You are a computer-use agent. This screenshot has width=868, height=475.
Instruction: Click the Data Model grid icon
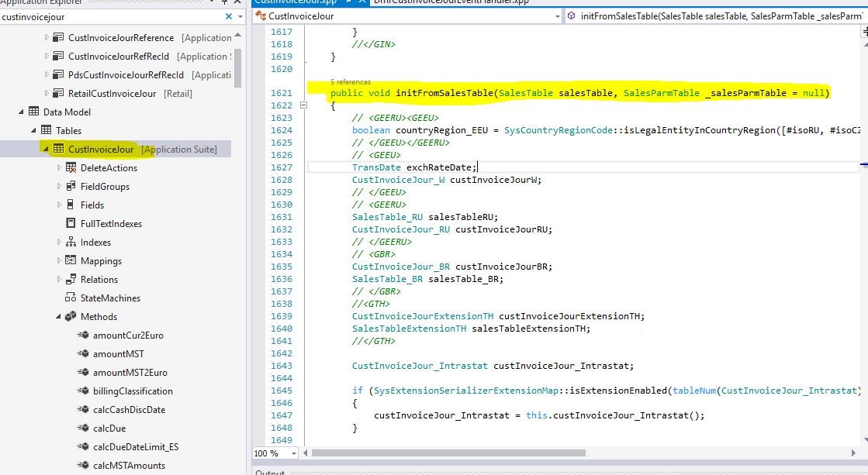tap(34, 112)
